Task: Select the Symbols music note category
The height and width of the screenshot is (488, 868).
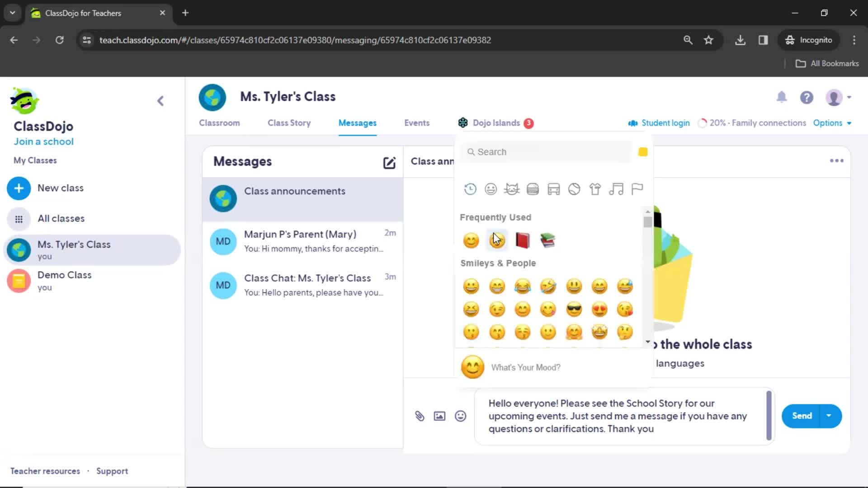Action: 616,189
